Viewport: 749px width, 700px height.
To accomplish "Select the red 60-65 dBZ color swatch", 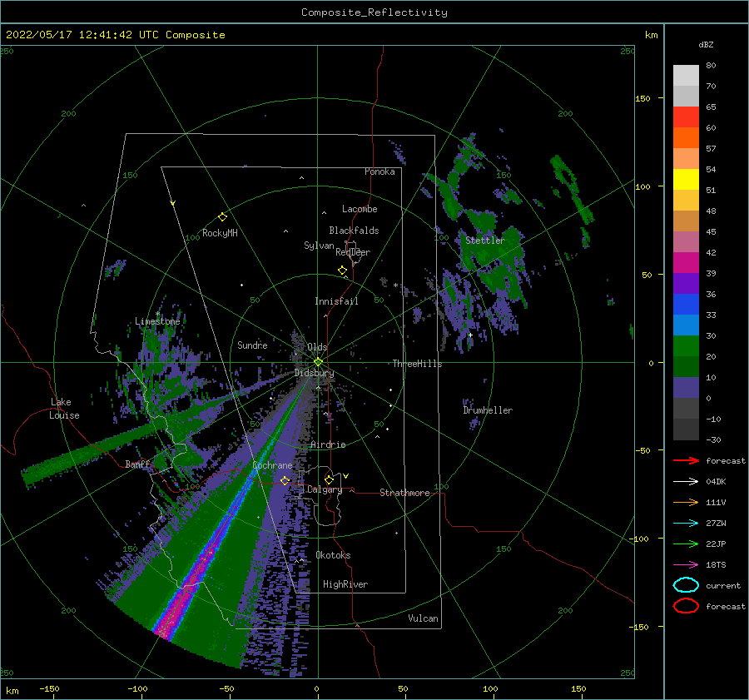I will pyautogui.click(x=686, y=117).
